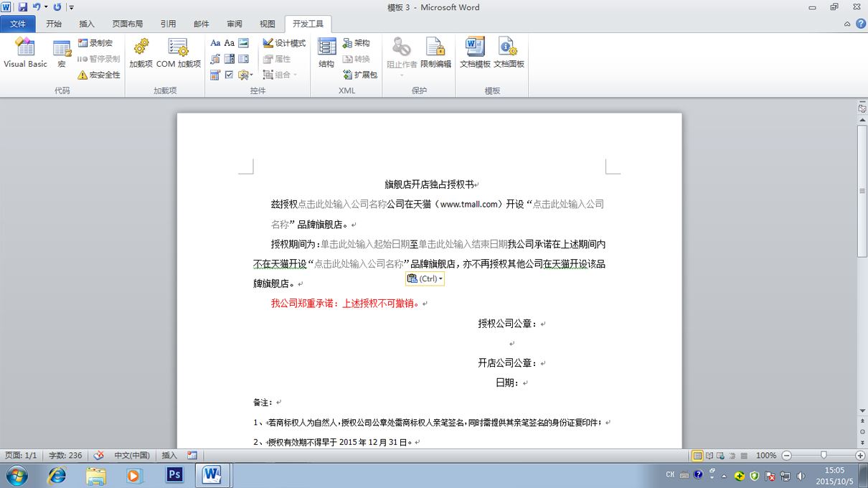Insert a combo box content control

(x=230, y=59)
